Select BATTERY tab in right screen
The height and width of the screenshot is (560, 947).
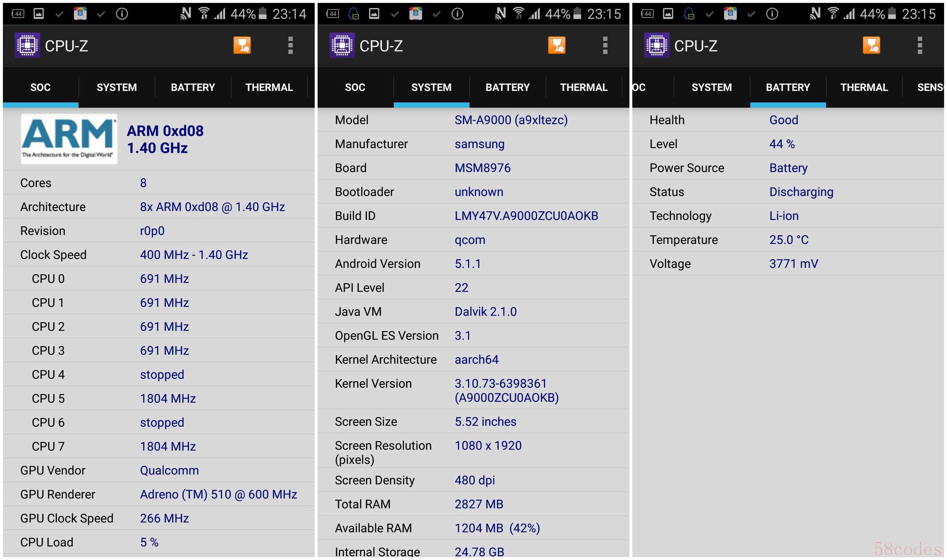coord(788,87)
